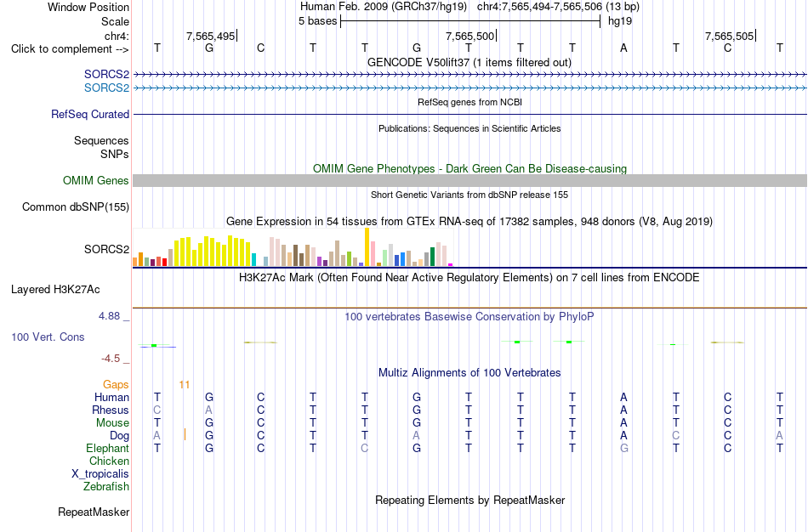
Task: Click the 'RepeatMasker' track label
Action: (94, 512)
